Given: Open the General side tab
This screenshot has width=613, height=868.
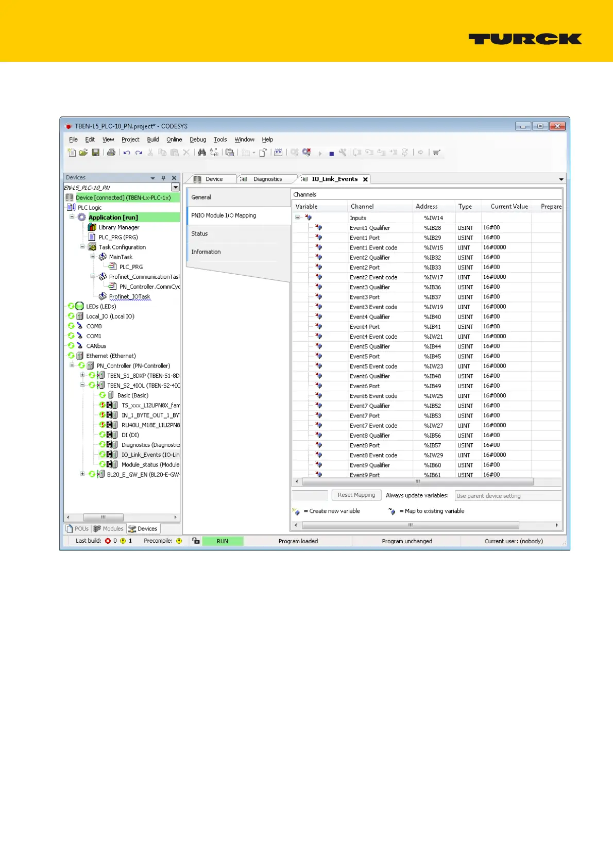Looking at the screenshot, I should 239,197.
